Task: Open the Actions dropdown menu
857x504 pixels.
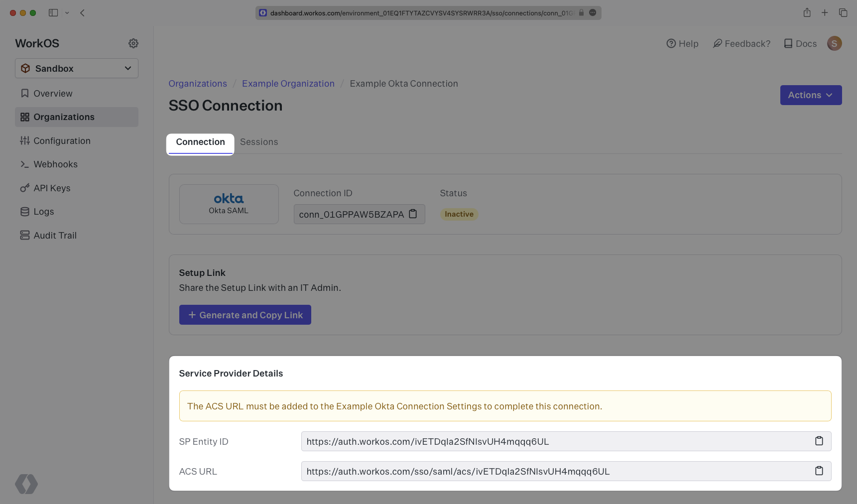Action: (810, 95)
